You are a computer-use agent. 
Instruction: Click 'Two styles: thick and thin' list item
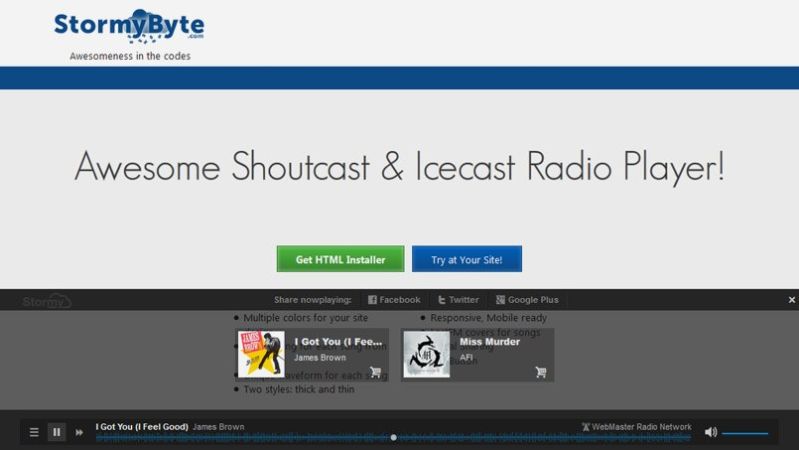[x=299, y=389]
